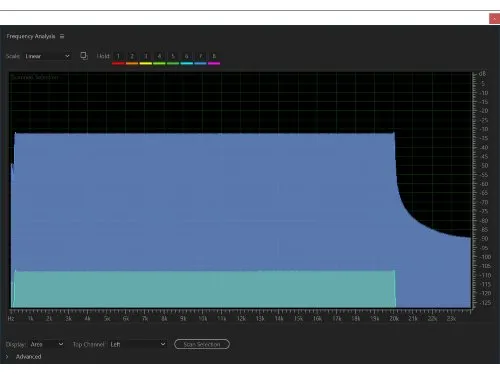Close the window with the red X button
Viewport: 500px width, 375px height.
tap(494, 19)
